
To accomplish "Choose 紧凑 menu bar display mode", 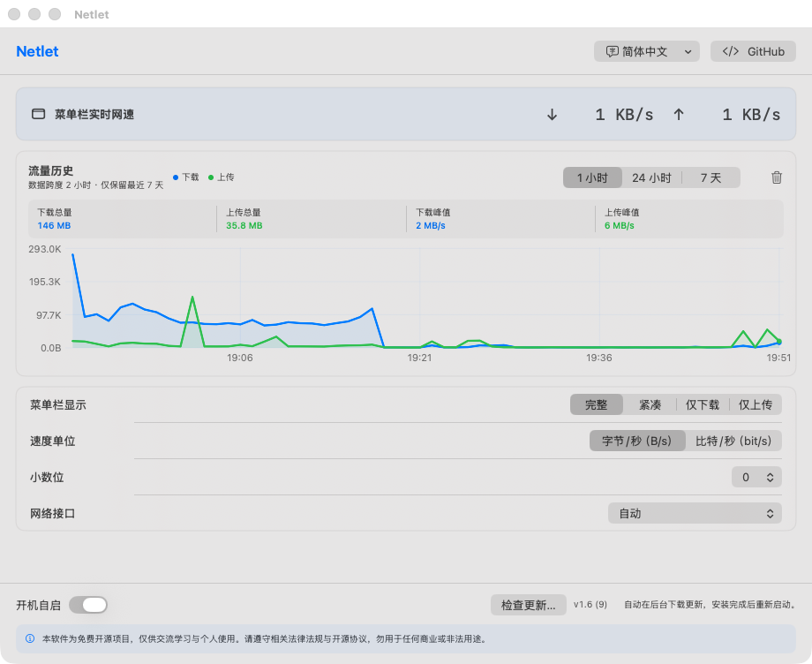I will click(x=650, y=404).
